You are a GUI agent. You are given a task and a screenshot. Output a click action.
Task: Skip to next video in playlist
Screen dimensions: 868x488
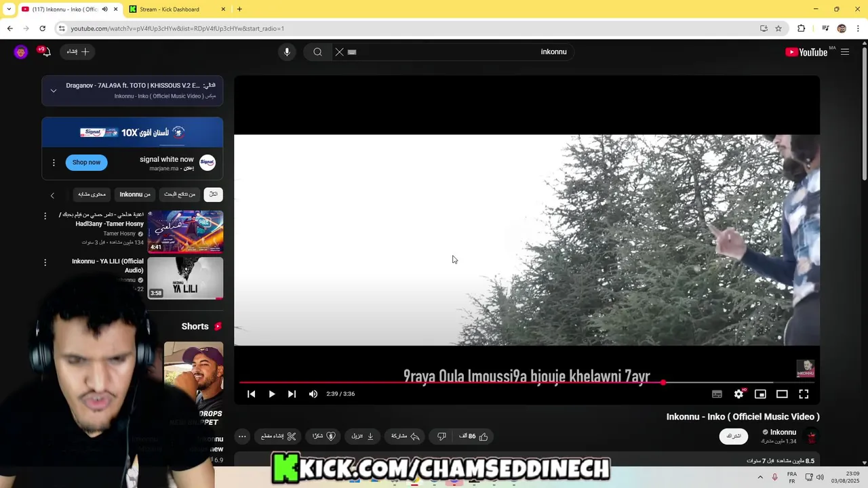point(292,394)
